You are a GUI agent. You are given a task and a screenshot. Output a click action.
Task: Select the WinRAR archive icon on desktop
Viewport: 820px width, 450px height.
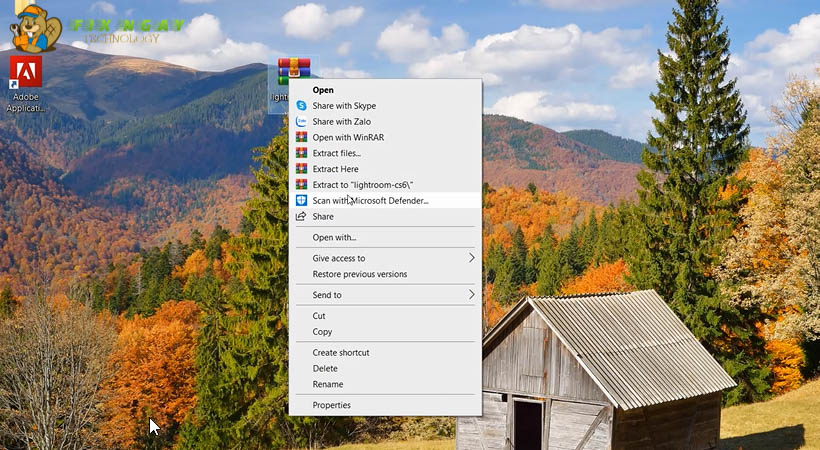pyautogui.click(x=293, y=72)
